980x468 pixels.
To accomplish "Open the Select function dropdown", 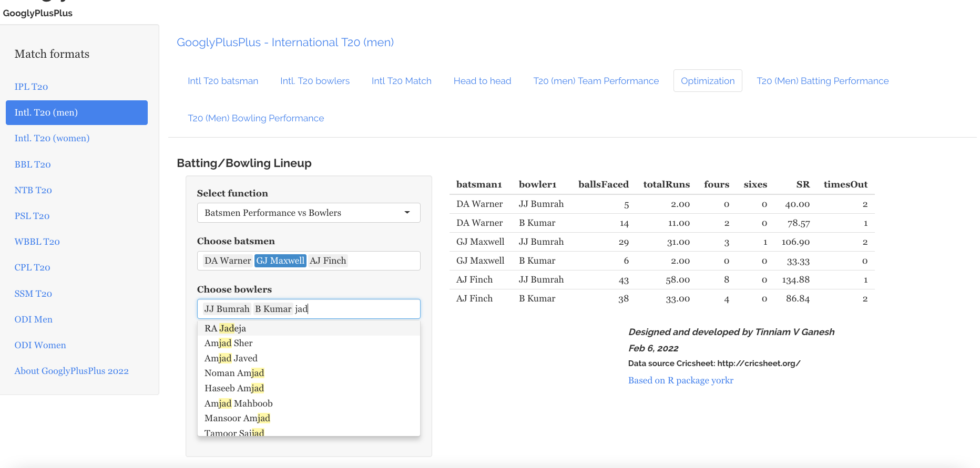I will pos(308,213).
